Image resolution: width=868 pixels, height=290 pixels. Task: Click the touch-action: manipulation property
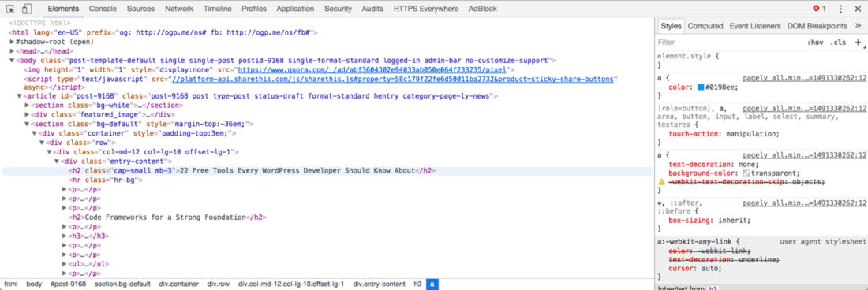(724, 134)
